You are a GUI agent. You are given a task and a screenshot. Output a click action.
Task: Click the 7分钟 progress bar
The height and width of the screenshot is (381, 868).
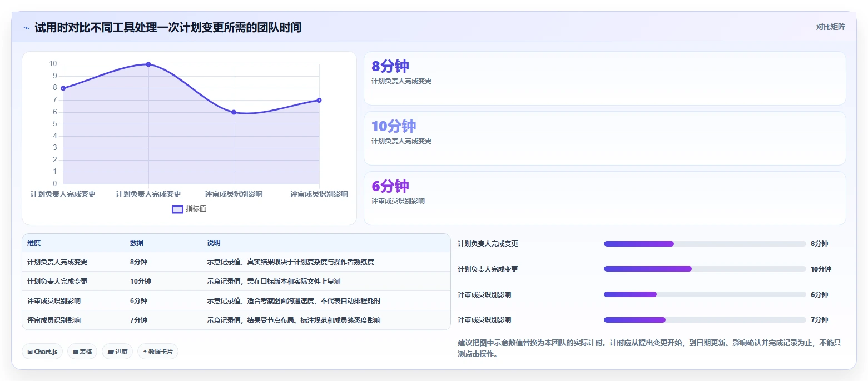coord(705,320)
